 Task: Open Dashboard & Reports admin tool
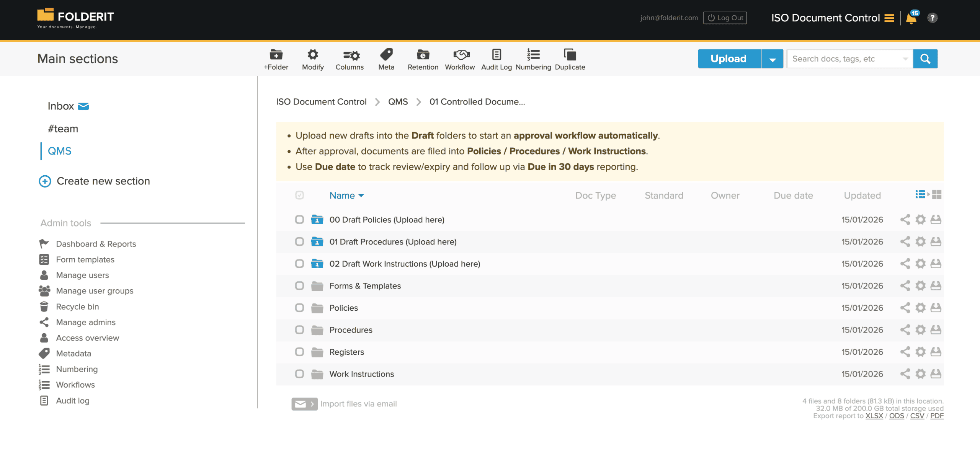pyautogui.click(x=96, y=244)
